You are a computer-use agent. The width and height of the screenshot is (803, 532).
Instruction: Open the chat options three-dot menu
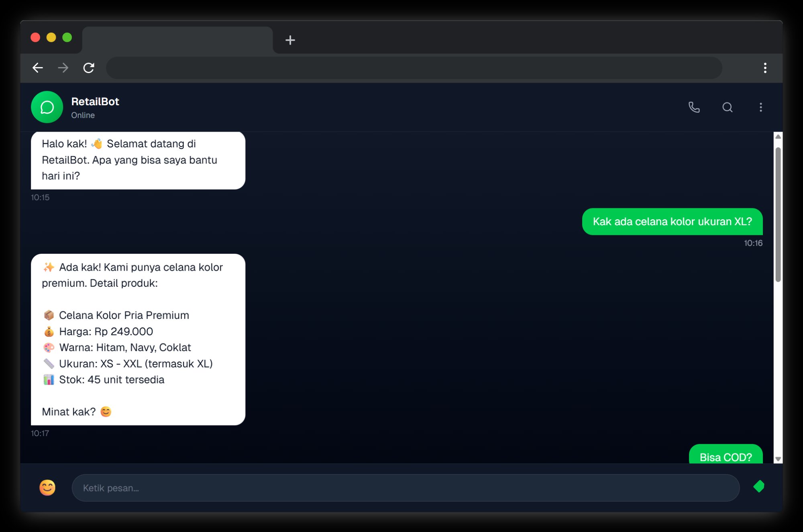tap(760, 107)
